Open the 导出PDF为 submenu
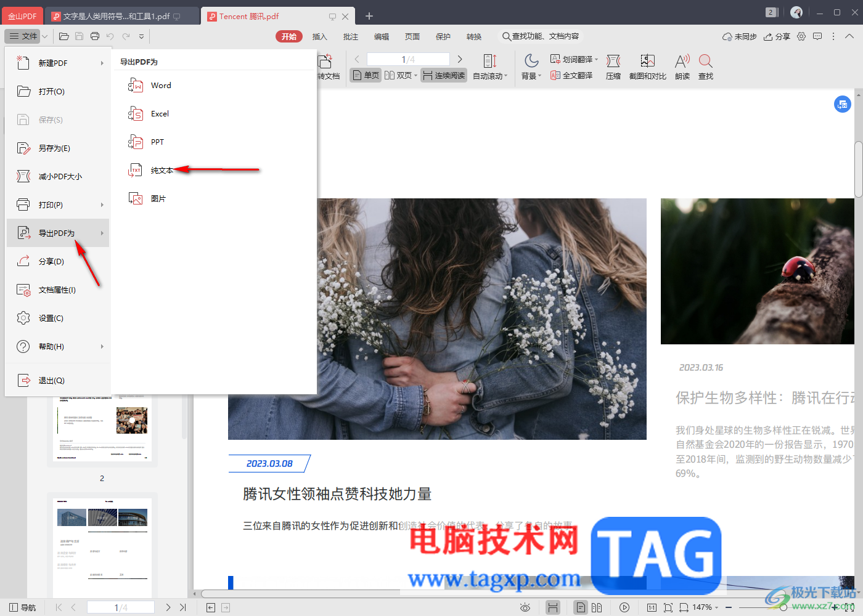 [x=59, y=233]
